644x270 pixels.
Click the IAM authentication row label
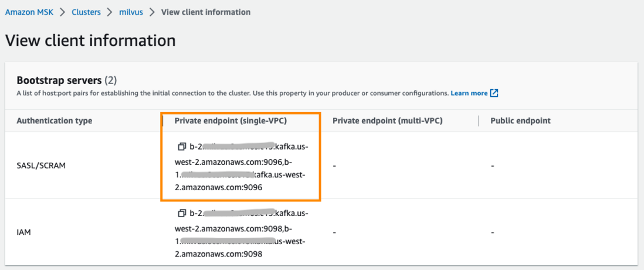click(23, 232)
